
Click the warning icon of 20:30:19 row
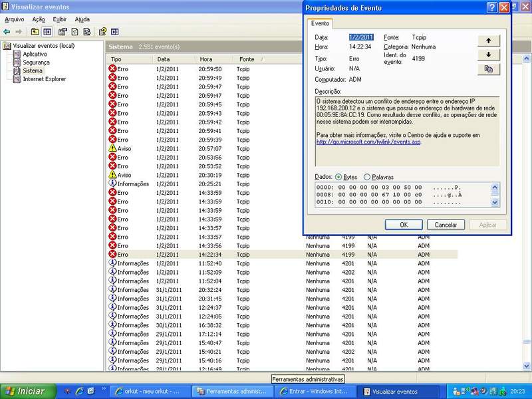112,175
